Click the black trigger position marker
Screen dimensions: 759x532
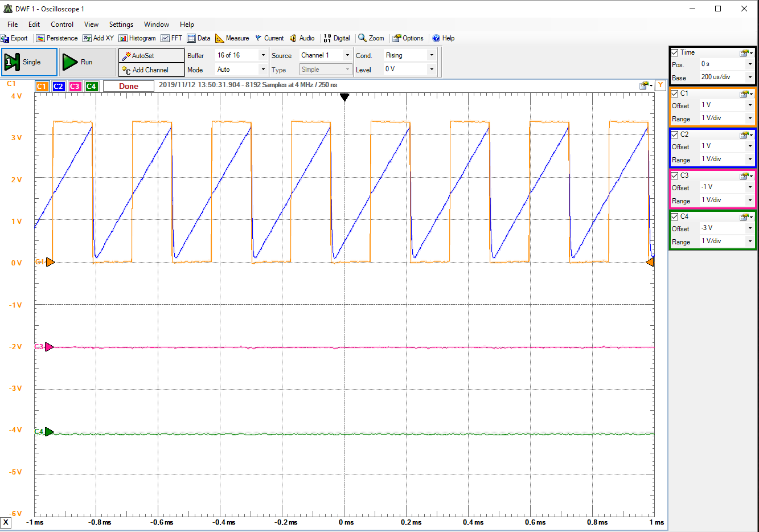tap(344, 97)
